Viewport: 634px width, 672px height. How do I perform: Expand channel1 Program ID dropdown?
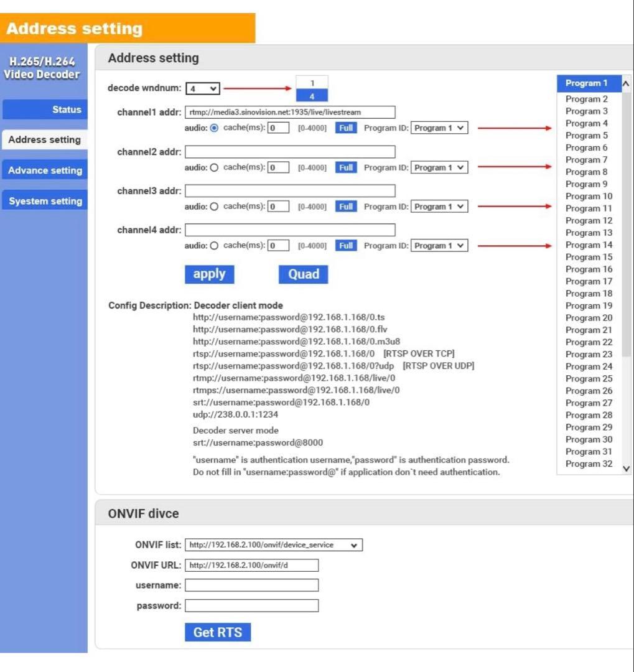click(439, 128)
